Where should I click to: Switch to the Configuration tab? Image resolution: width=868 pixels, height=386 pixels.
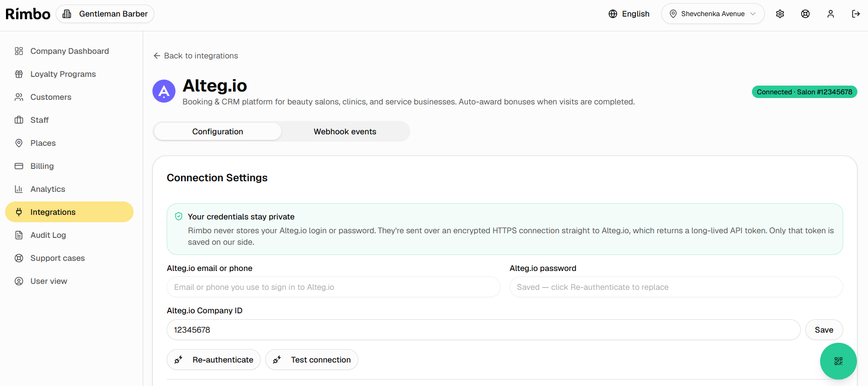tap(217, 132)
